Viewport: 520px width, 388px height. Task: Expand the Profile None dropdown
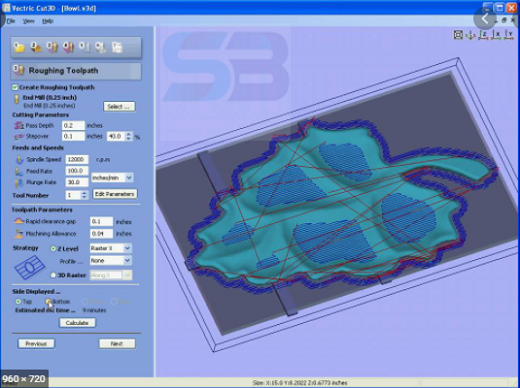pyautogui.click(x=111, y=261)
